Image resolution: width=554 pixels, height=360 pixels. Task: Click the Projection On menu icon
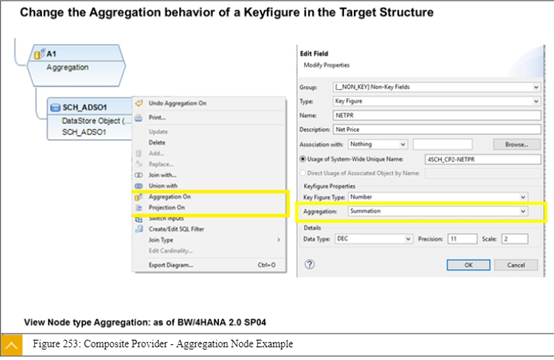tap(139, 208)
